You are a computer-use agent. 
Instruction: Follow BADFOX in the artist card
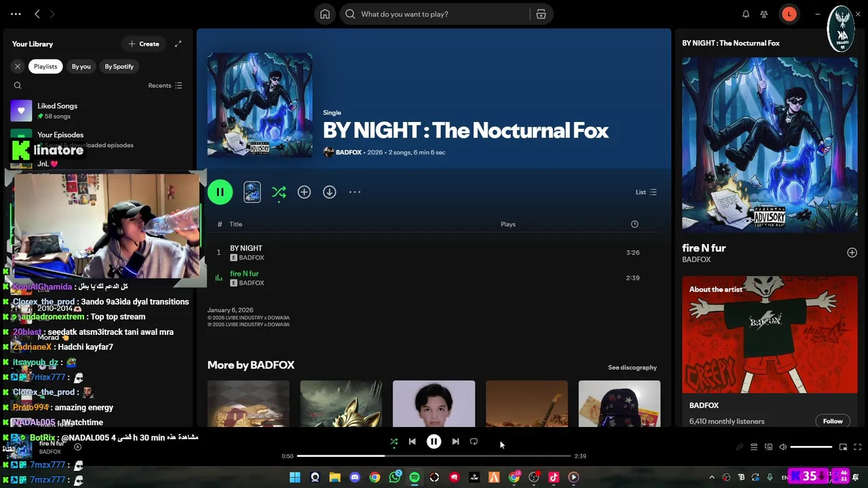pyautogui.click(x=833, y=422)
